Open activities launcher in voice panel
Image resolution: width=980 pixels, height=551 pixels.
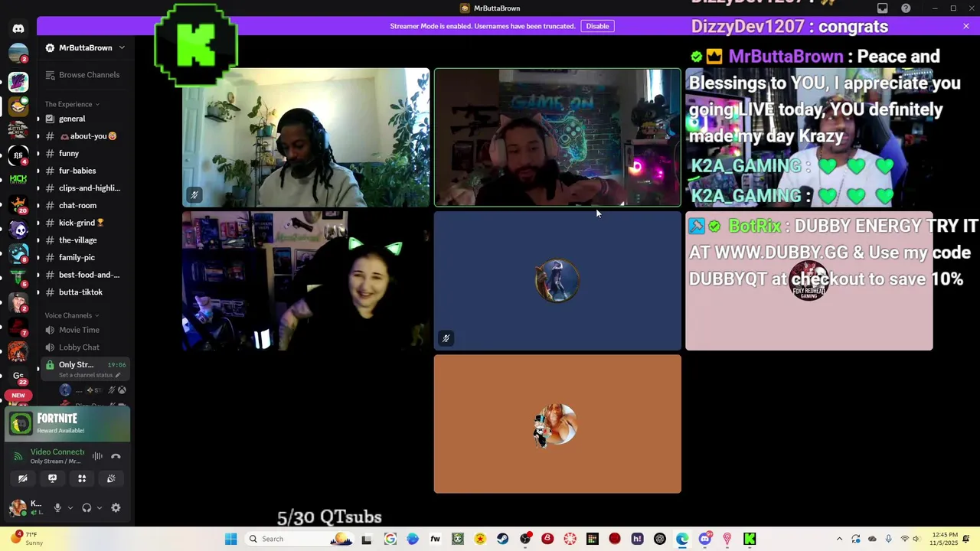coord(82,478)
